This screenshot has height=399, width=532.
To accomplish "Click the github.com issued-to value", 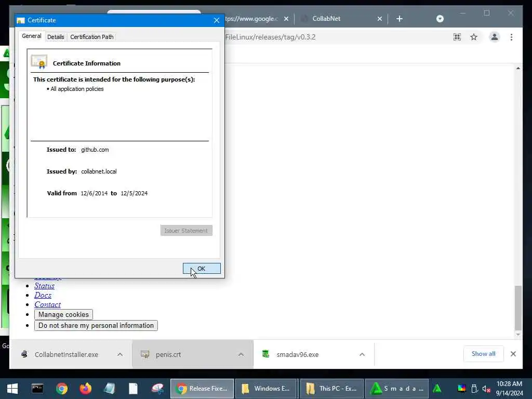I will point(95,150).
